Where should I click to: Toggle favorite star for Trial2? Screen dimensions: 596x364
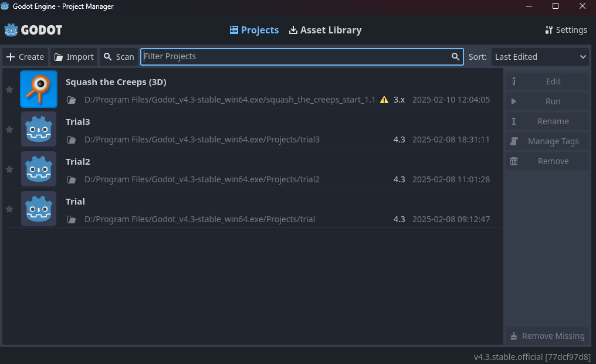(9, 169)
